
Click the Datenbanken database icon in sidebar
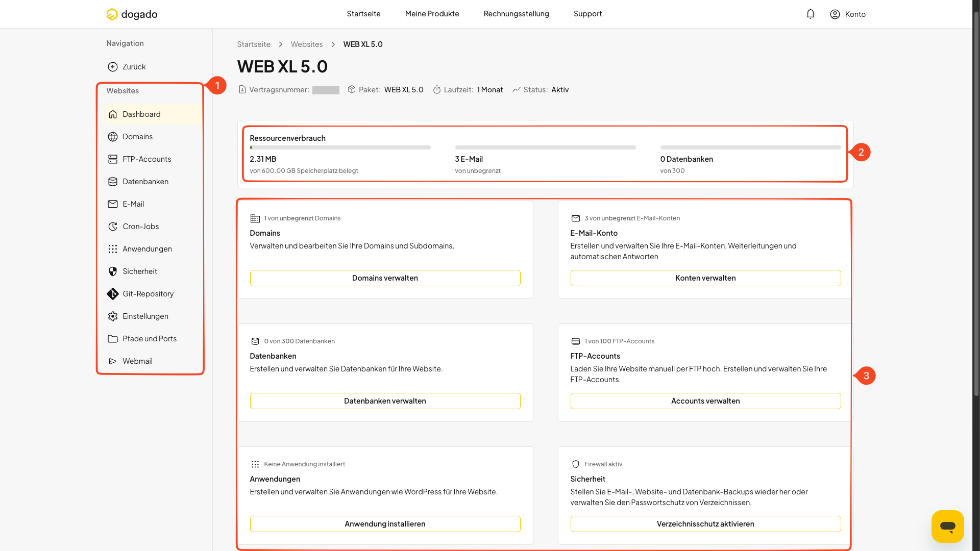[113, 182]
